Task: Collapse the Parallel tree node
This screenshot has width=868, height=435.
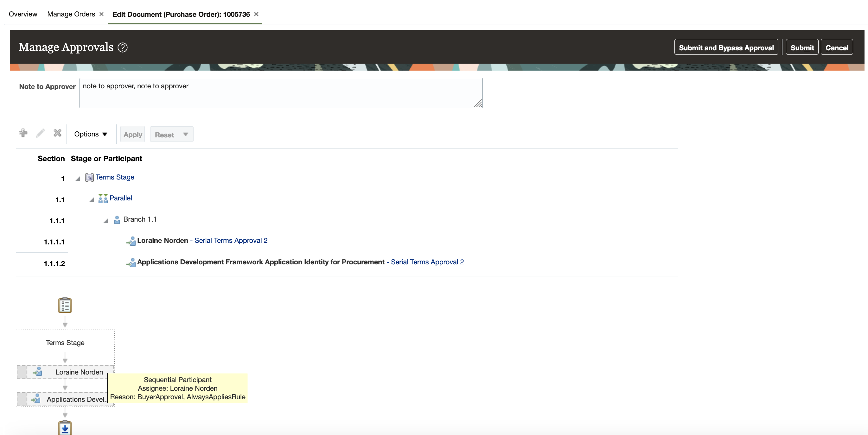Action: click(92, 200)
